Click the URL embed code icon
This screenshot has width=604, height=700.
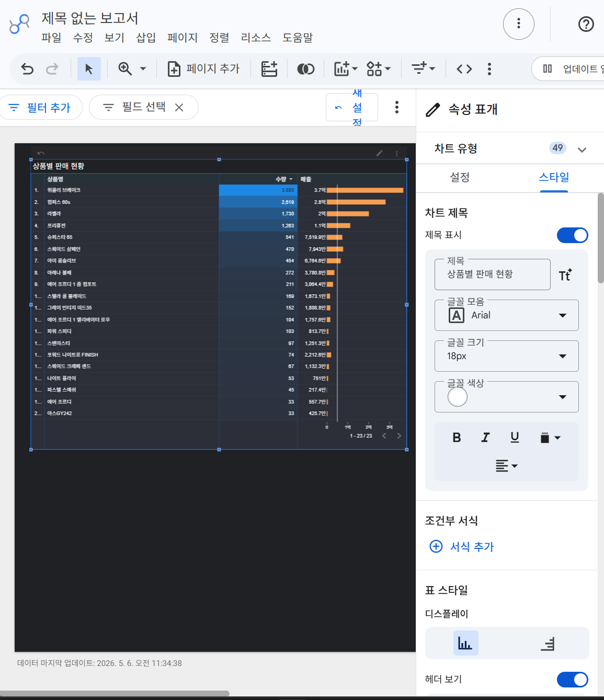(464, 68)
